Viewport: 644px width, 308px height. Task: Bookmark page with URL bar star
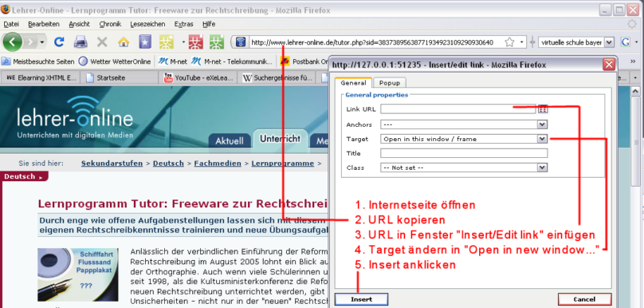coord(509,42)
